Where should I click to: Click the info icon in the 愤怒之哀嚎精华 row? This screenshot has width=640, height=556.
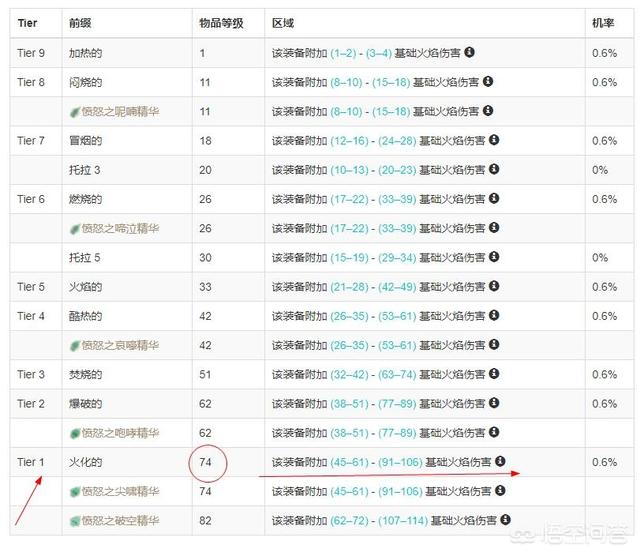pyautogui.click(x=494, y=345)
